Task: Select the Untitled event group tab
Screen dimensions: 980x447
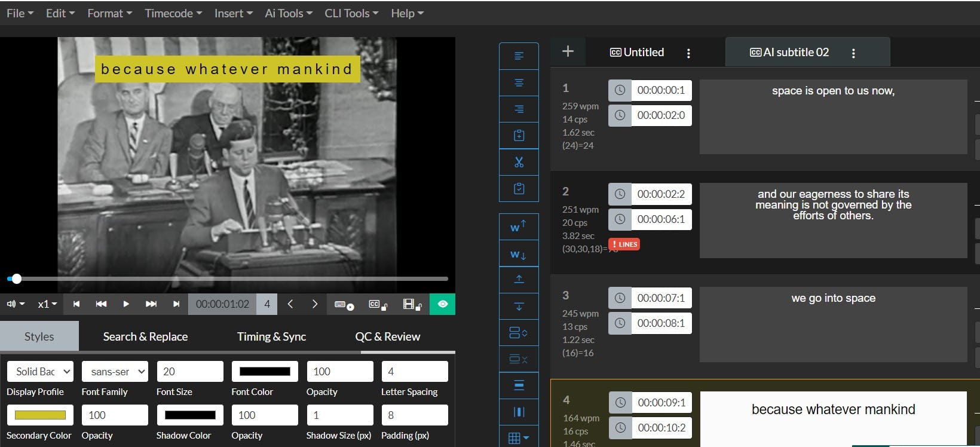Action: click(637, 53)
